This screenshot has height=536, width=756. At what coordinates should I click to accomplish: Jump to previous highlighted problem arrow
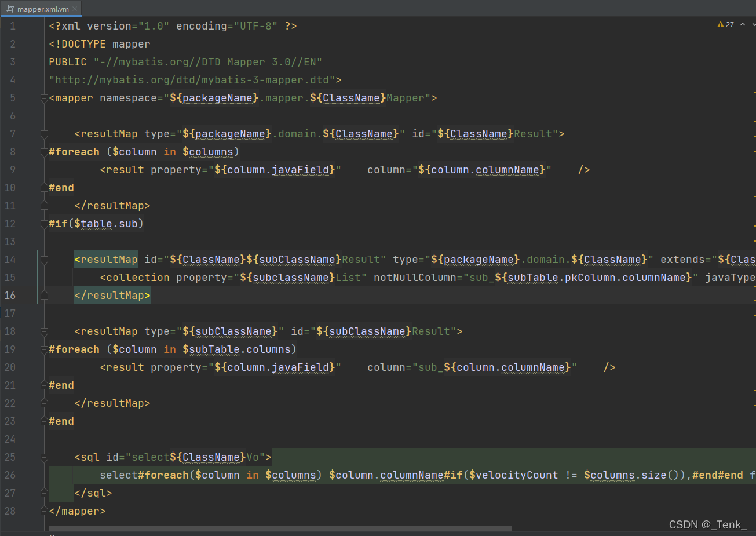tap(743, 25)
